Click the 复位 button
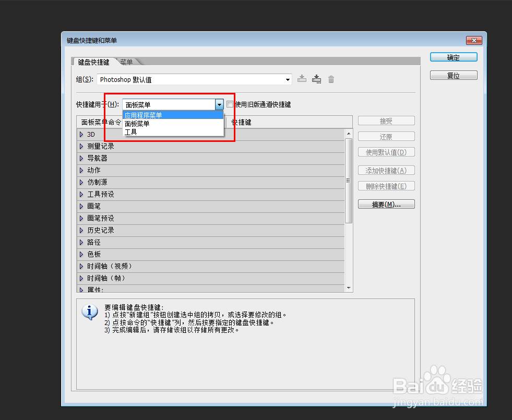 point(454,75)
